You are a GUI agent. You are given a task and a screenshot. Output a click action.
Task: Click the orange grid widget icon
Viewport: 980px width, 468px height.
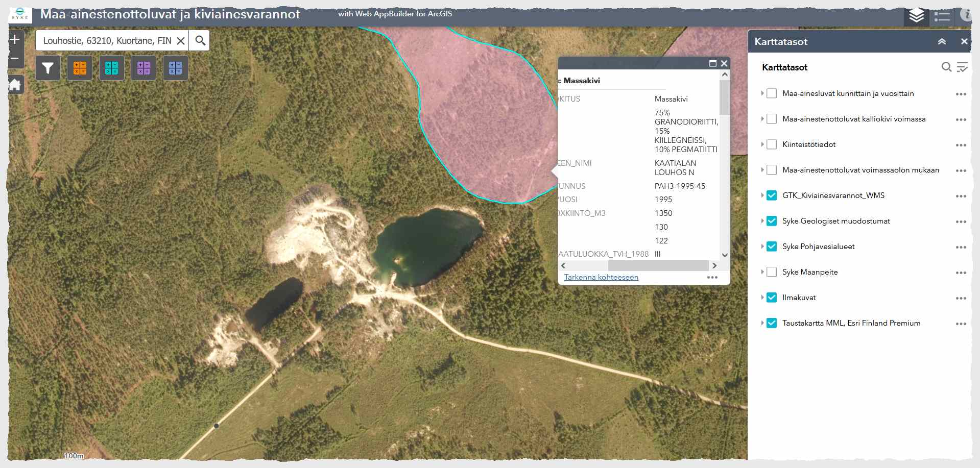[x=80, y=68]
